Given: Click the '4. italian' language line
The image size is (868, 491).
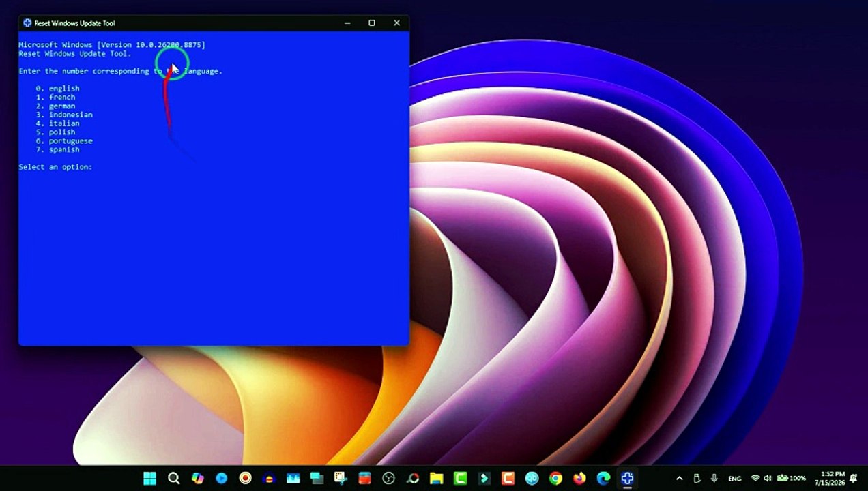Looking at the screenshot, I should click(x=58, y=123).
